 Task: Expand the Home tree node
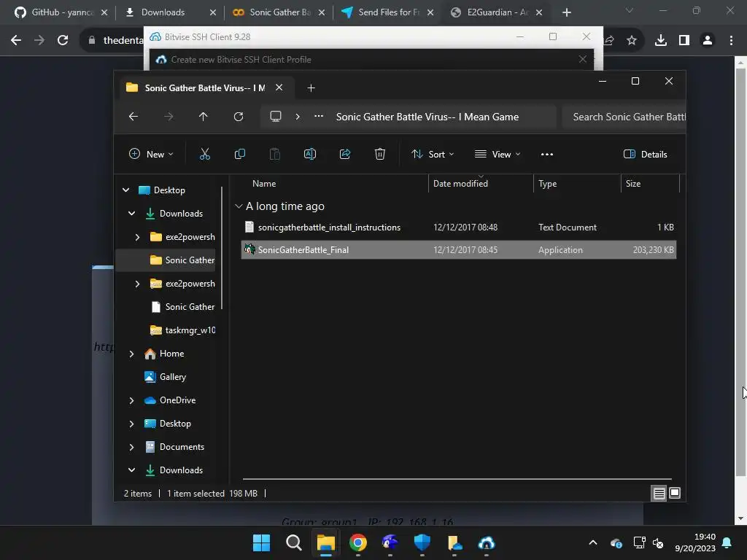(131, 354)
